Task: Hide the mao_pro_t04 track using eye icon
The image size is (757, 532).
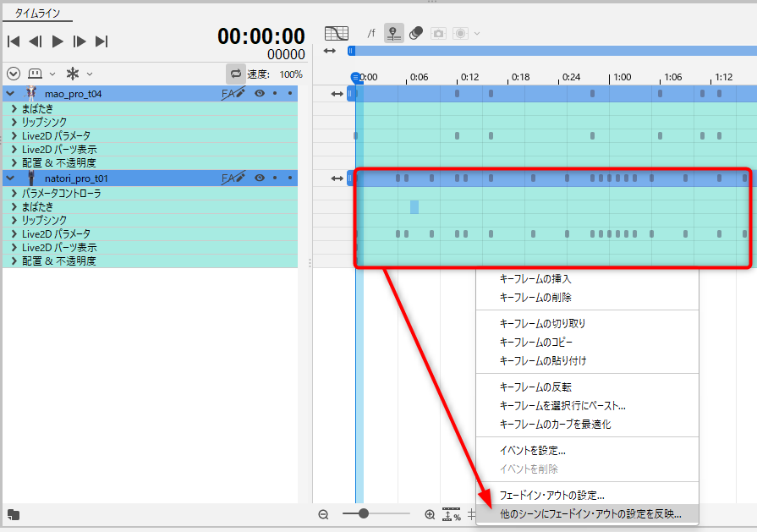Action: pos(260,93)
